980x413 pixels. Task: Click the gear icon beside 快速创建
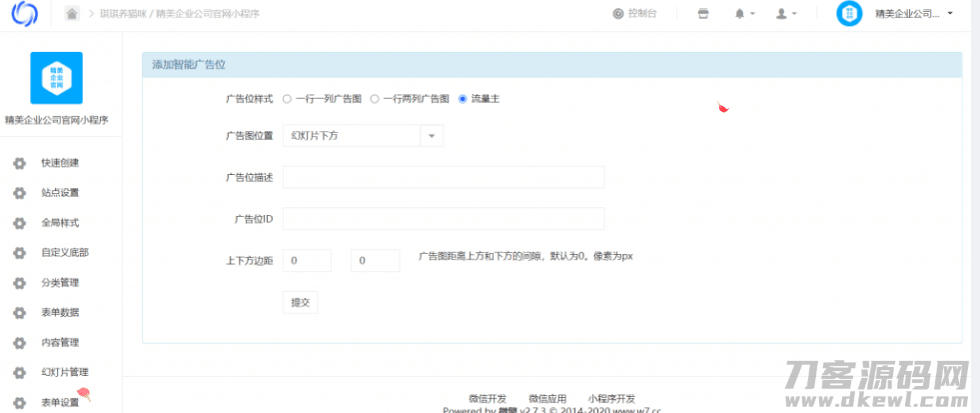[x=19, y=163]
